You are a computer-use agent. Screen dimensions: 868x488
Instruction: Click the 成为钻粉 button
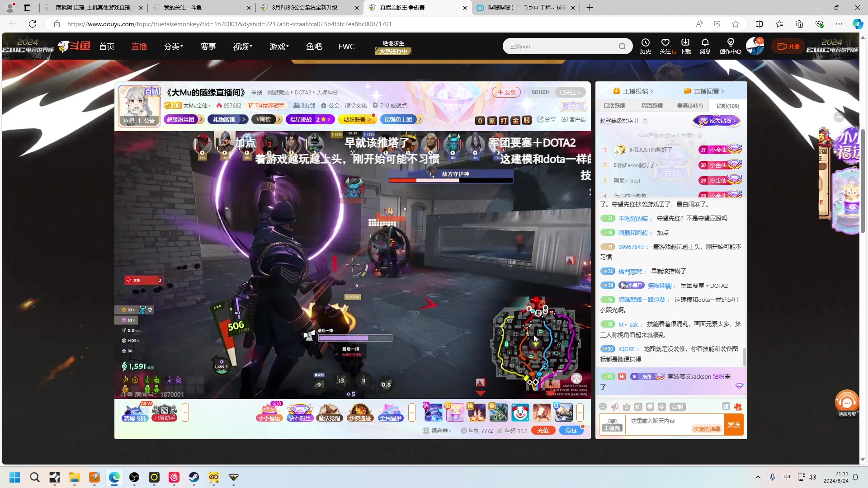[x=717, y=121]
